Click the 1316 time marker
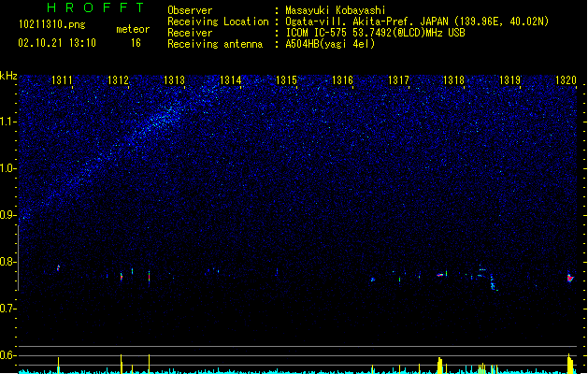 tap(342, 80)
